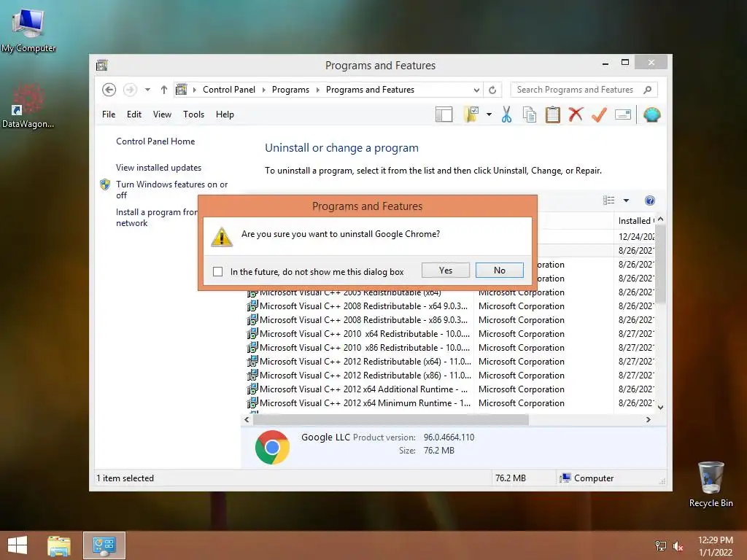Select Visual C++ 2012 Redistributable (x86) row

(450, 376)
